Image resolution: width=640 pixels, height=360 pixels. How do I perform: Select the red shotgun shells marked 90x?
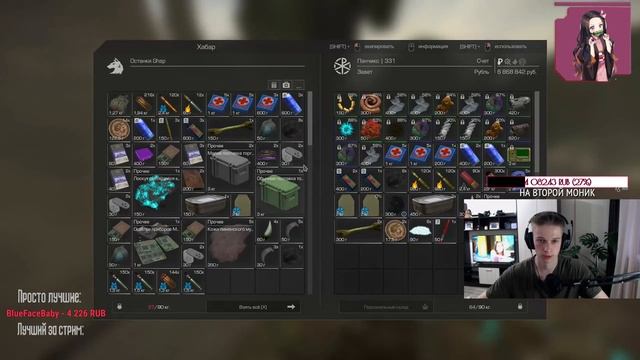point(469,180)
